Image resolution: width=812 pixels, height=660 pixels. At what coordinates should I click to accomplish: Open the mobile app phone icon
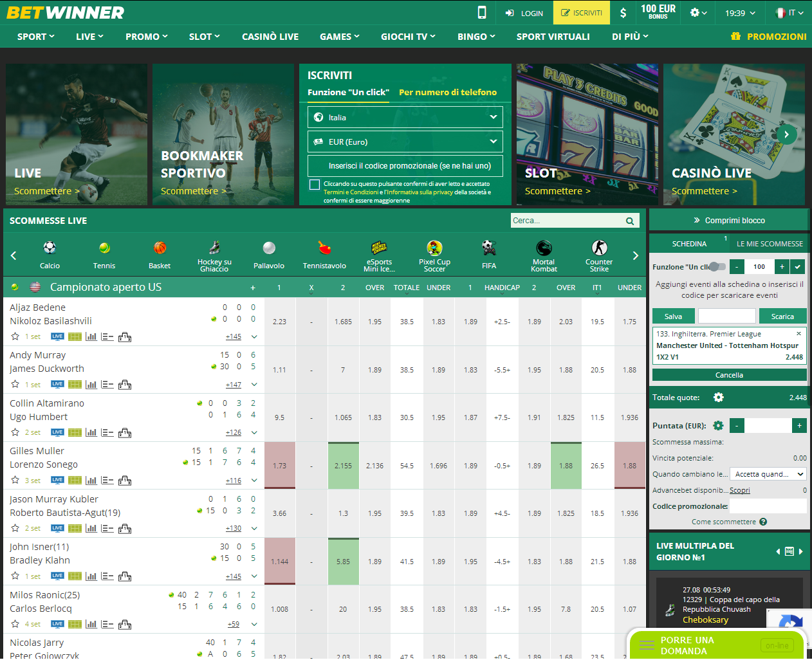[x=482, y=12]
